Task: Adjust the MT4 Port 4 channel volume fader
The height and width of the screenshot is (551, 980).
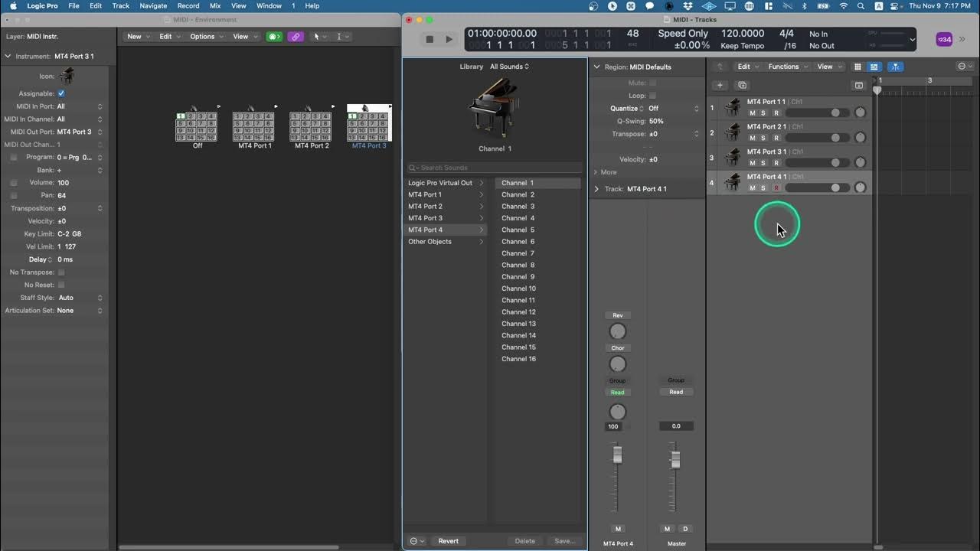Action: pyautogui.click(x=617, y=455)
